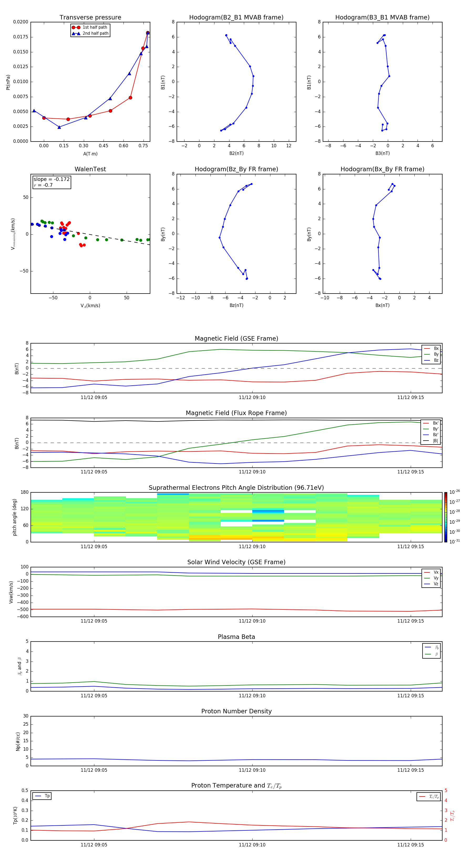Click the Vz legend entry in solar wind plot
The width and height of the screenshot is (473, 868).
(x=431, y=584)
